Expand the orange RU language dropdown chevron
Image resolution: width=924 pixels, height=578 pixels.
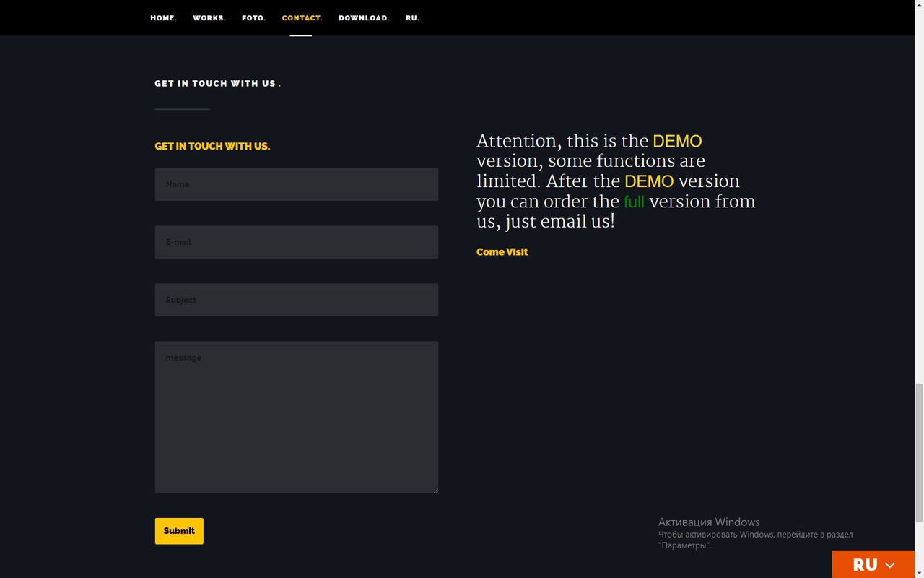(x=890, y=565)
